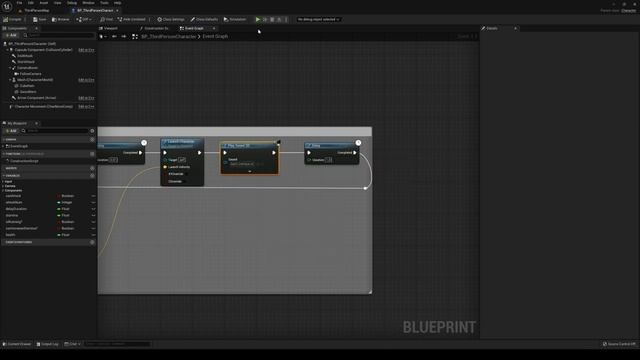Click Source Control status in bottom bar
640x360 pixels.
pos(619,344)
